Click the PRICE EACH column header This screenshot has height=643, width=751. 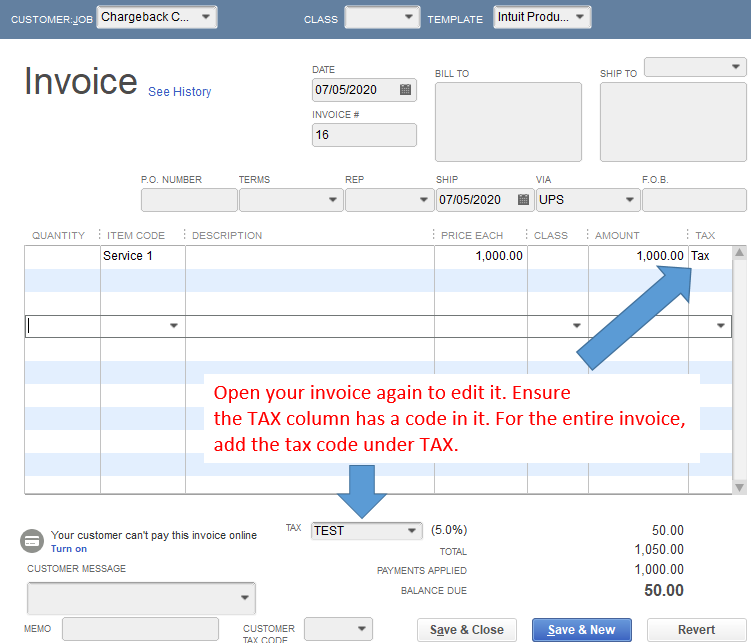(472, 236)
